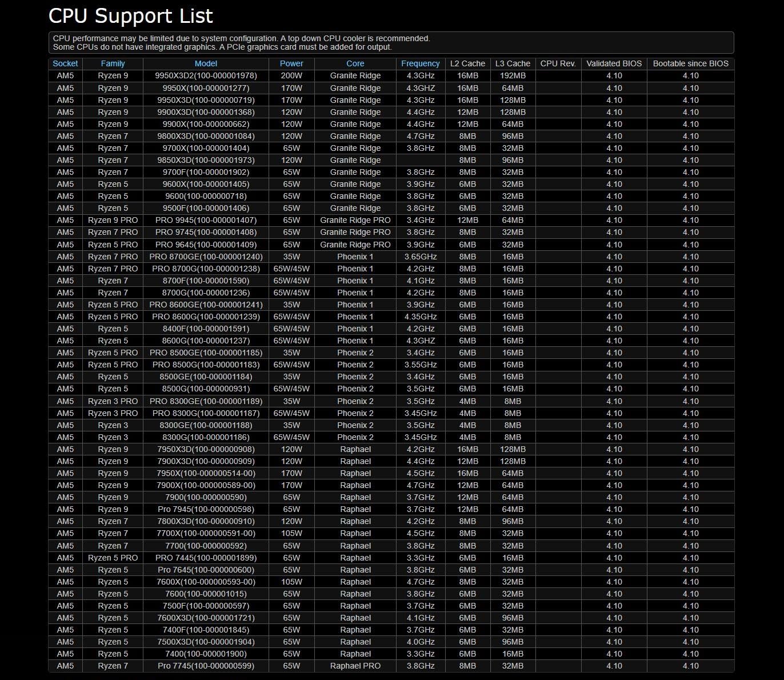
Task: Select model 9900X3D(100-000001368)
Action: pos(206,112)
